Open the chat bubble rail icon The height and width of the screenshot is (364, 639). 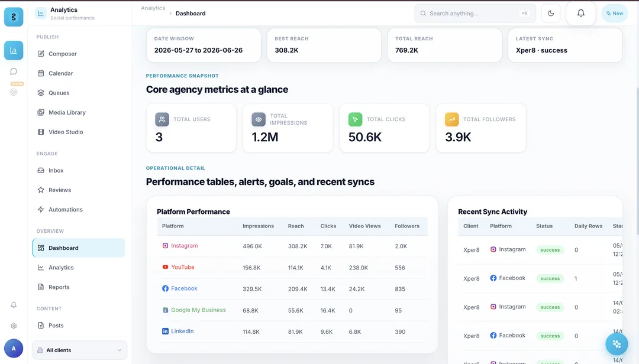click(x=14, y=71)
